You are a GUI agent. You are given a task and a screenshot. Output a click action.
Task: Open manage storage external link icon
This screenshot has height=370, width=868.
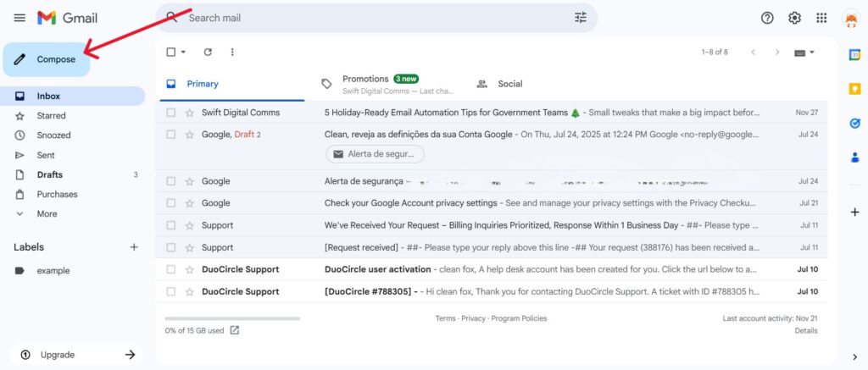(235, 330)
